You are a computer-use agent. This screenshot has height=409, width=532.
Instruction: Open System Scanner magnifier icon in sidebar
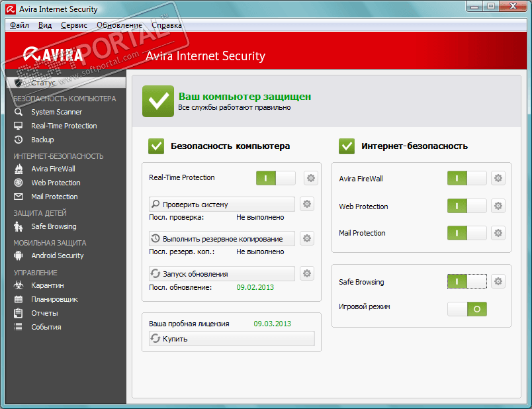(x=19, y=112)
